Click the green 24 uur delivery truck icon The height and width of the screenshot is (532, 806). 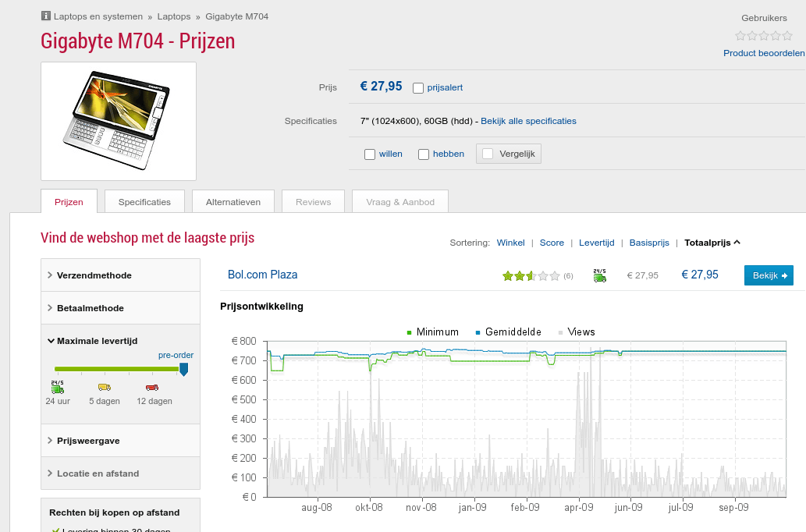pos(58,387)
